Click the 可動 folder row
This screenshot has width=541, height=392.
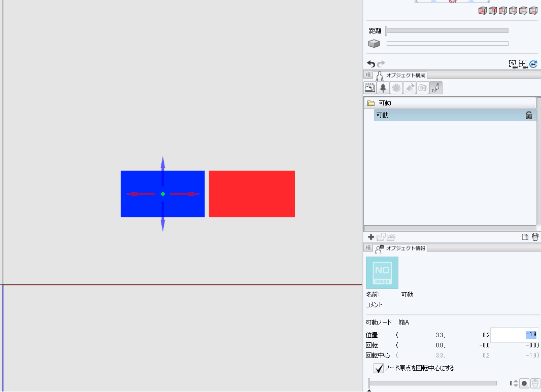[450, 103]
